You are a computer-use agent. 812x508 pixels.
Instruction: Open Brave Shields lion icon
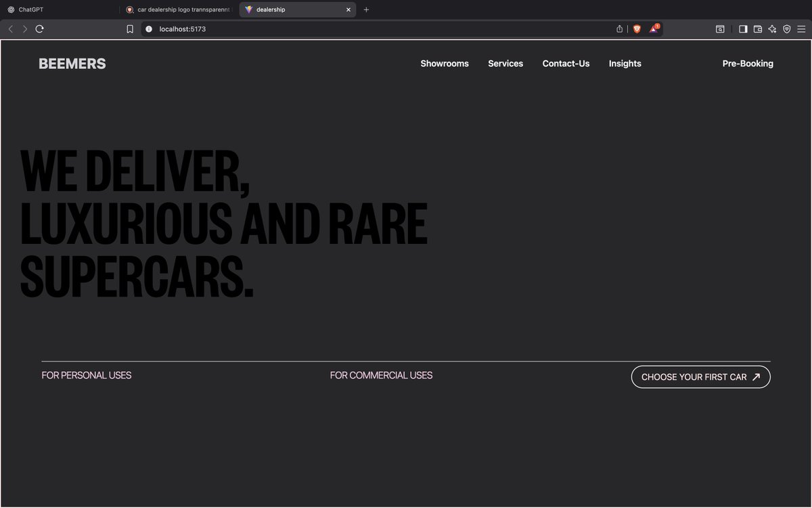(637, 29)
